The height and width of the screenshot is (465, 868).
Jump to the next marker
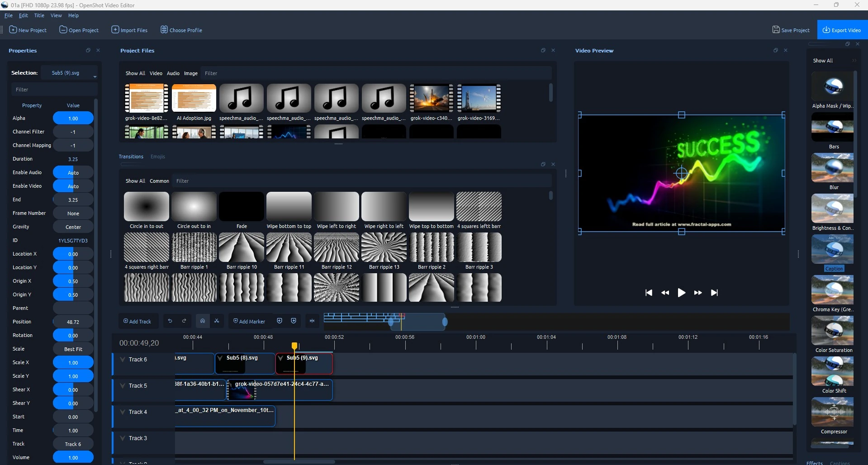[x=294, y=321]
